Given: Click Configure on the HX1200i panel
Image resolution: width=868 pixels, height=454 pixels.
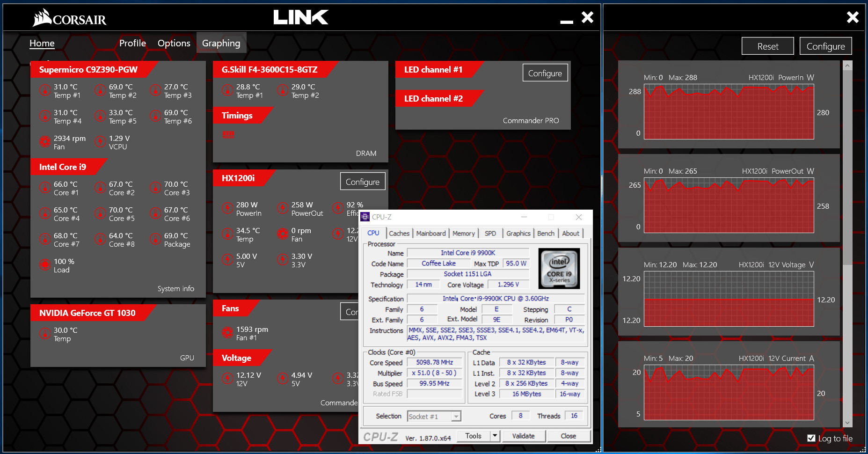Looking at the screenshot, I should point(363,182).
